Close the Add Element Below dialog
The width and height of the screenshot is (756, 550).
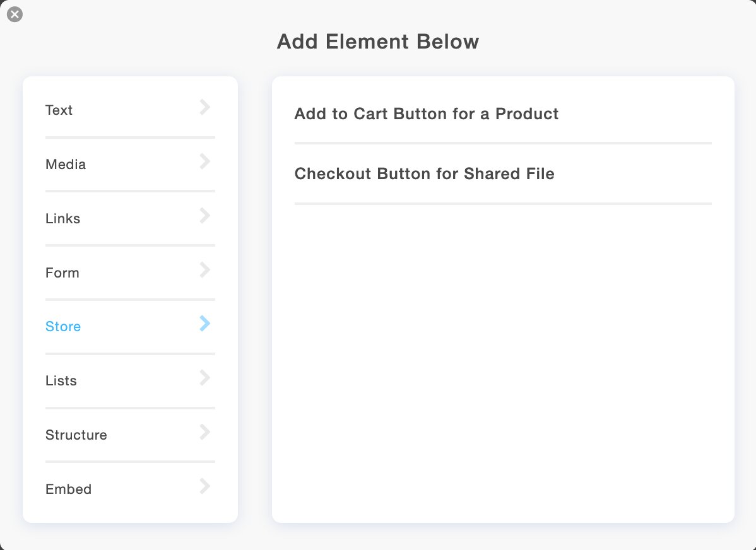coord(15,15)
